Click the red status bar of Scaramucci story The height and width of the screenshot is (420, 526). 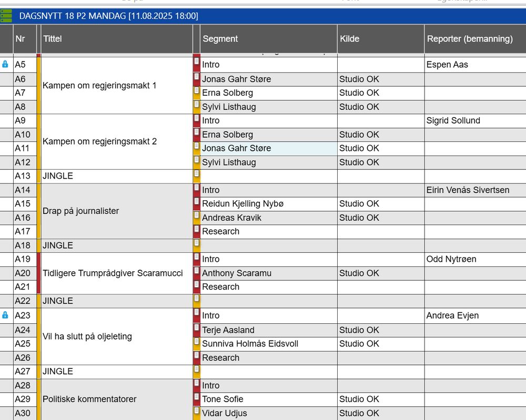click(x=38, y=273)
